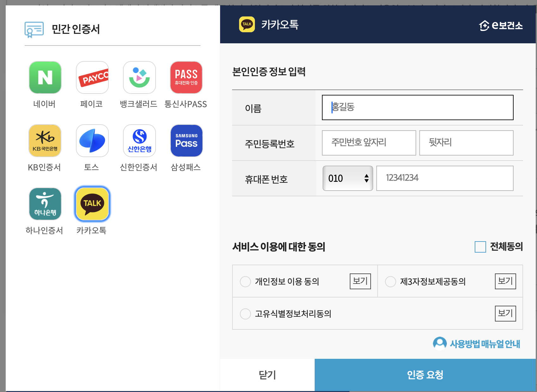The height and width of the screenshot is (392, 537).
Task: Pick the Samsung Pass icon
Action: pos(187,141)
